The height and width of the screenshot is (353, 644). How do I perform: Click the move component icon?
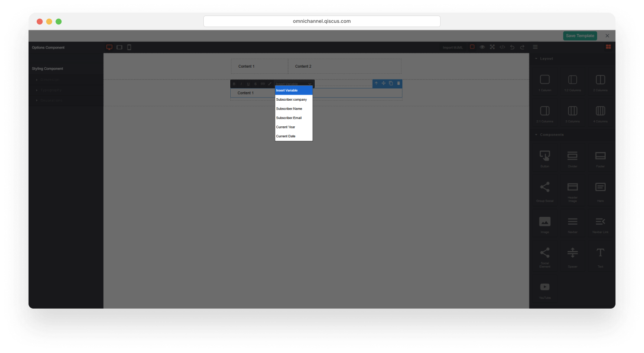(384, 83)
